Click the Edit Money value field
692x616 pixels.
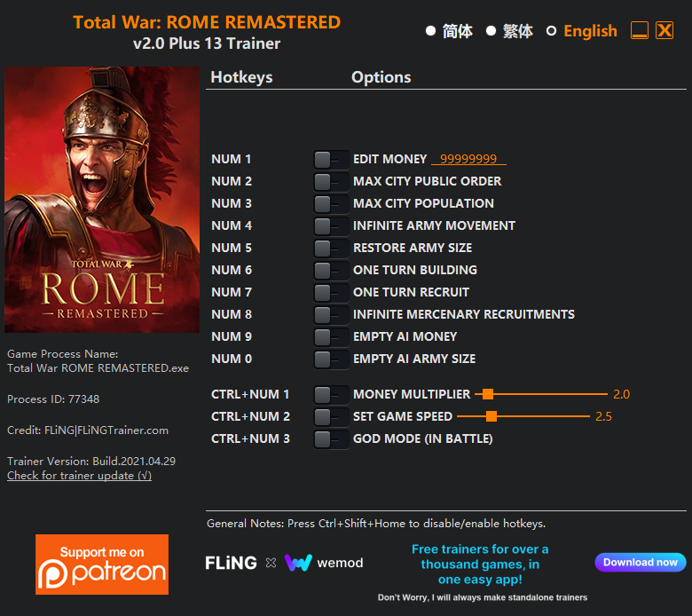468,159
